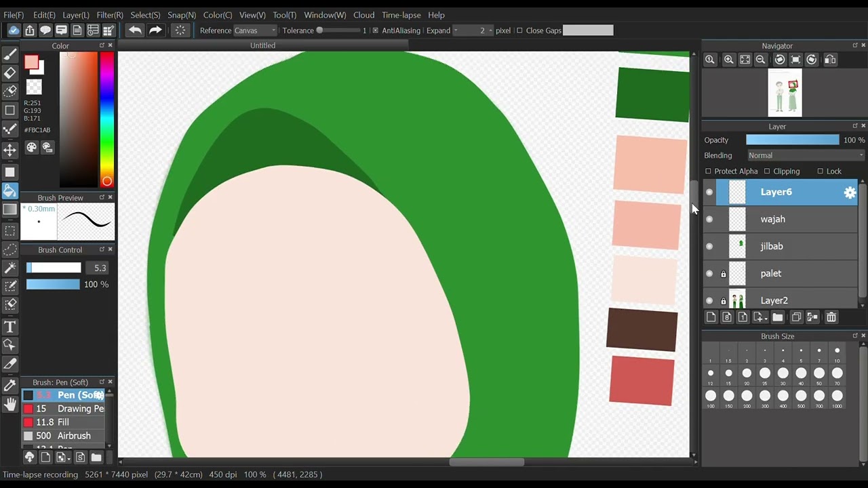Rotate canvas left in Navigator
The height and width of the screenshot is (488, 868).
[x=780, y=60]
